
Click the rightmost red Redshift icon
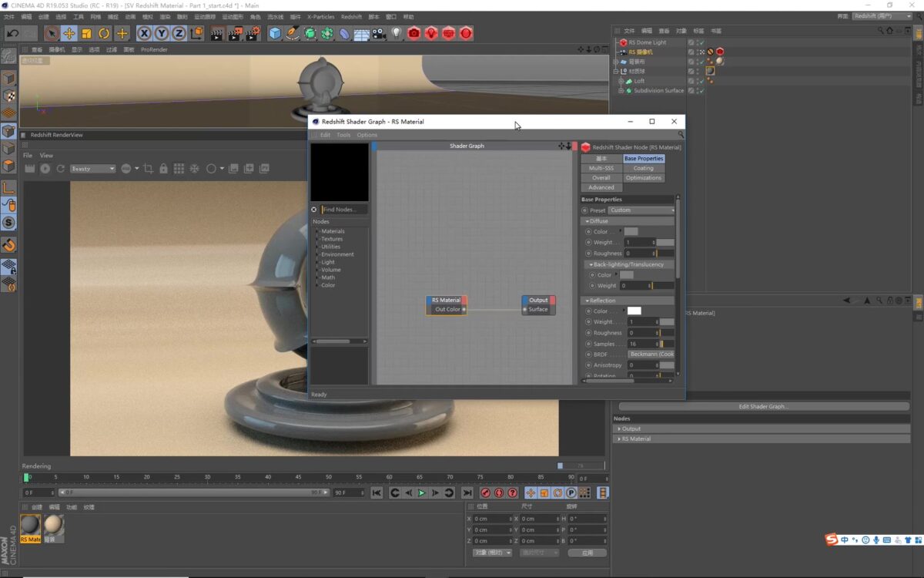[x=466, y=33]
